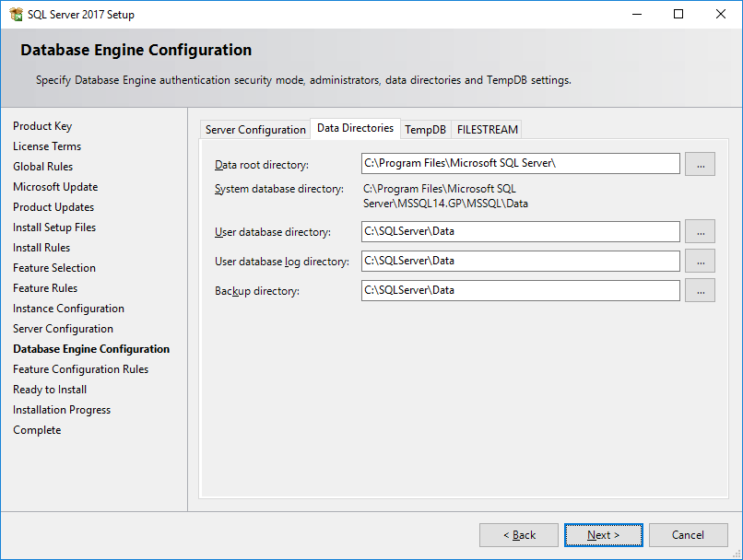
Task: Select Instance Configuration in the sidebar
Action: tap(68, 308)
